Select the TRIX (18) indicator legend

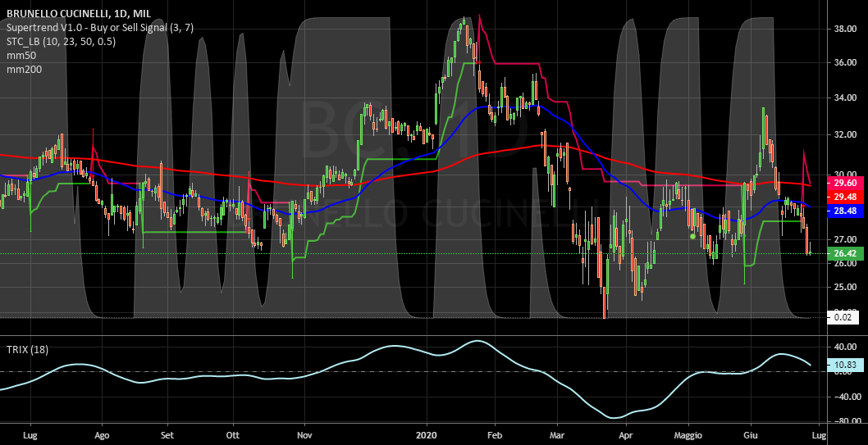(x=26, y=350)
